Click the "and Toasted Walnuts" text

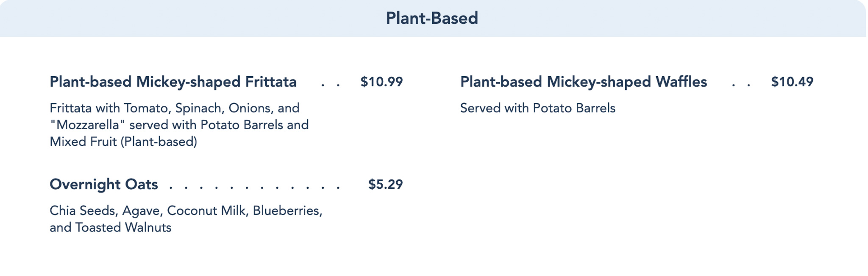[110, 228]
